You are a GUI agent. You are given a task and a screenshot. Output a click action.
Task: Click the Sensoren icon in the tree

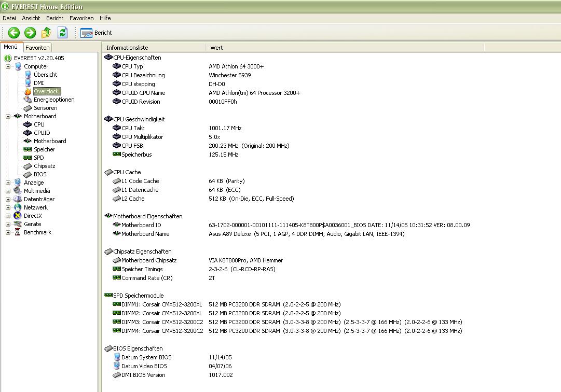28,108
